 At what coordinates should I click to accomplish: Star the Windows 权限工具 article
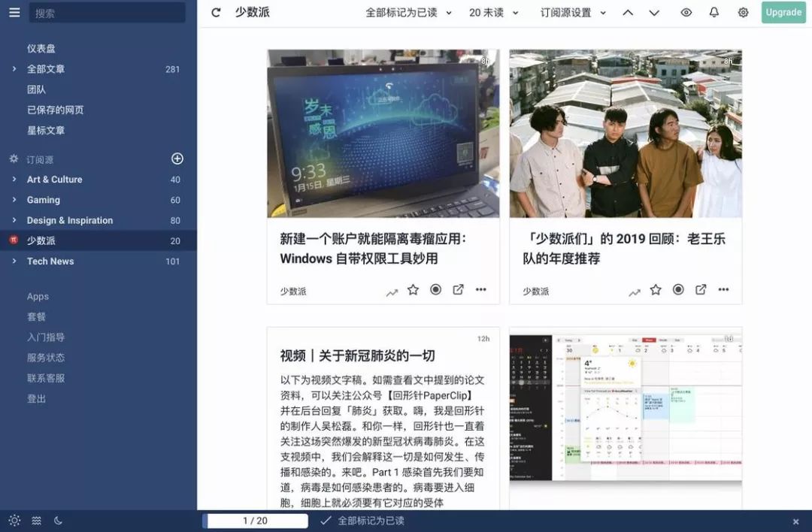413,290
